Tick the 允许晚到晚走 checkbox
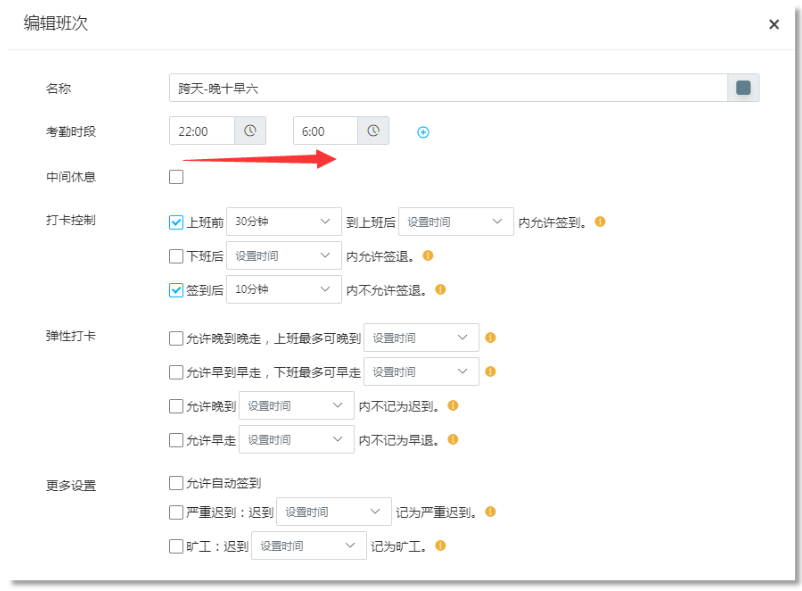This screenshot has height=591, width=802. point(177,338)
